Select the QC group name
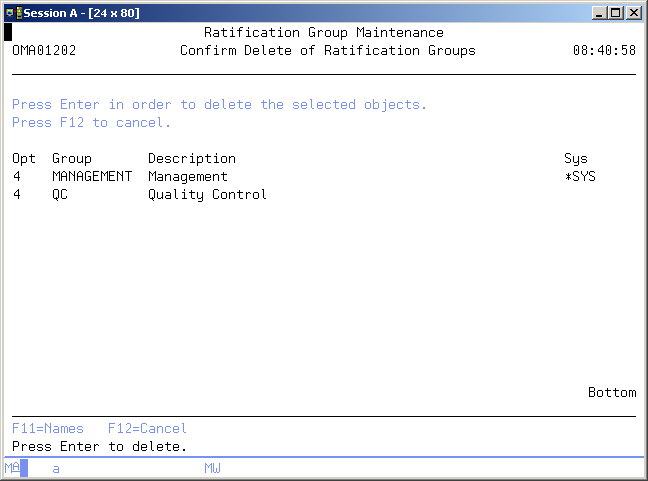 [60, 195]
